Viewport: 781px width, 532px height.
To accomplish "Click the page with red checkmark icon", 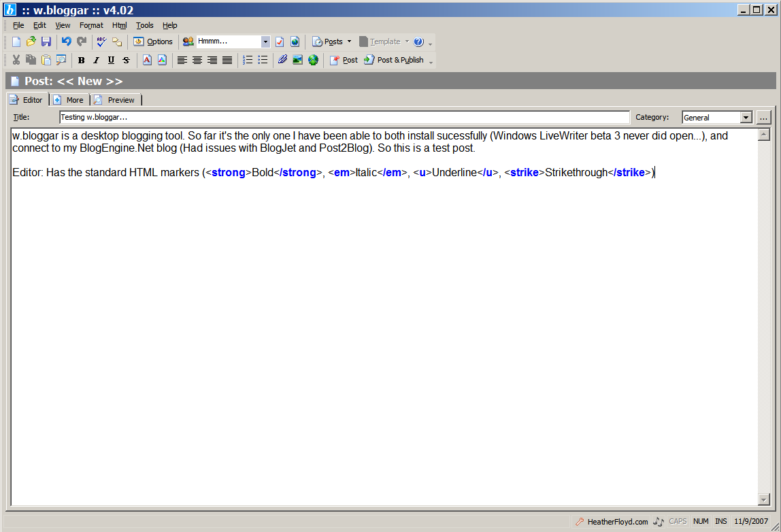I will 280,42.
